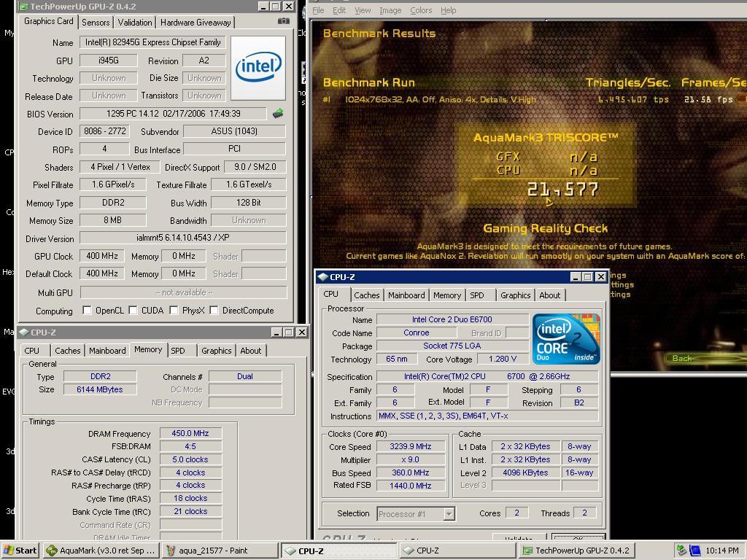
Task: Switch to TechPowerUp GPU-Z taskbar button
Action: point(576,551)
